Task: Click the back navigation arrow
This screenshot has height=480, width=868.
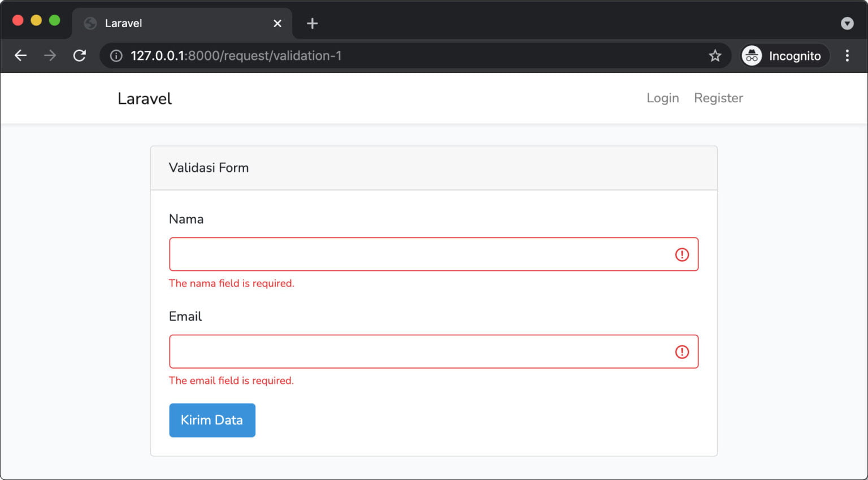Action: (21, 55)
